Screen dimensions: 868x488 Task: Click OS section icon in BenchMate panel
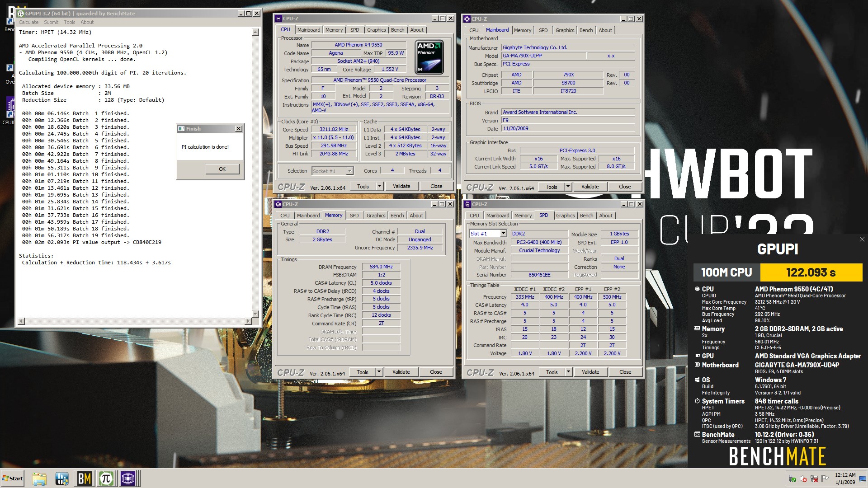click(697, 380)
